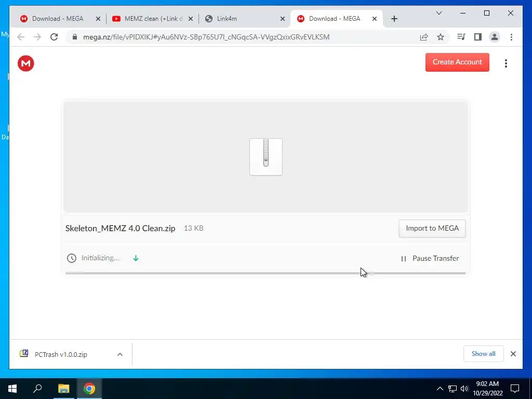Open network status tray icon
This screenshot has width=532, height=399.
point(453,389)
